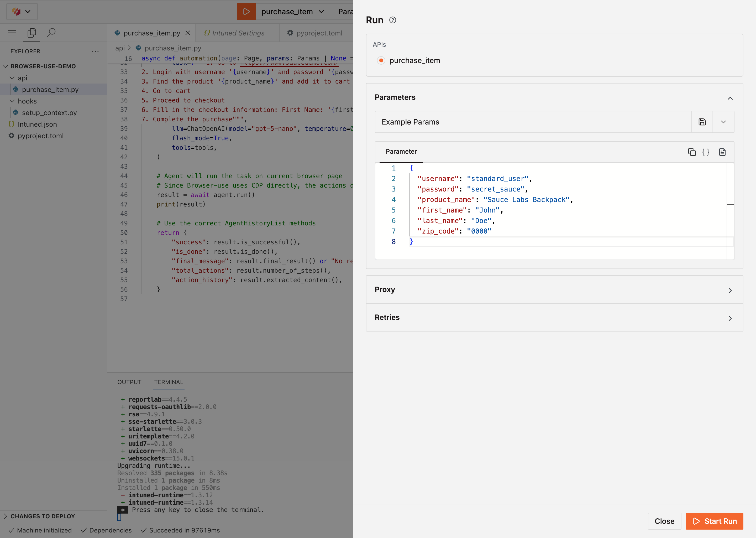This screenshot has width=756, height=538.
Task: Click the orange run play icon
Action: click(x=246, y=12)
